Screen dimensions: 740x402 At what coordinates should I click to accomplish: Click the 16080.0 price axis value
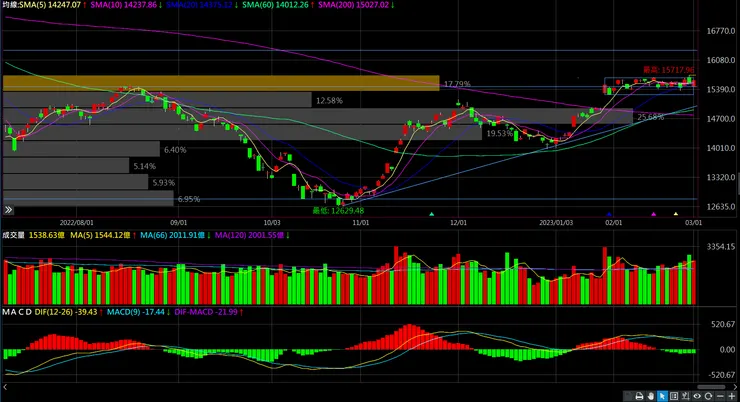(x=721, y=60)
